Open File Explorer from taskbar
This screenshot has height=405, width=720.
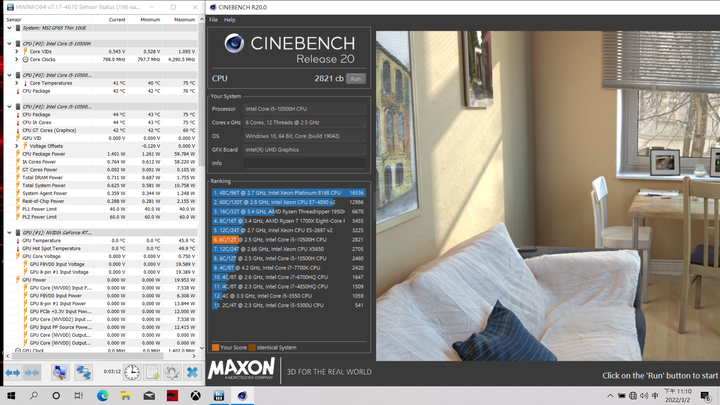[125, 395]
